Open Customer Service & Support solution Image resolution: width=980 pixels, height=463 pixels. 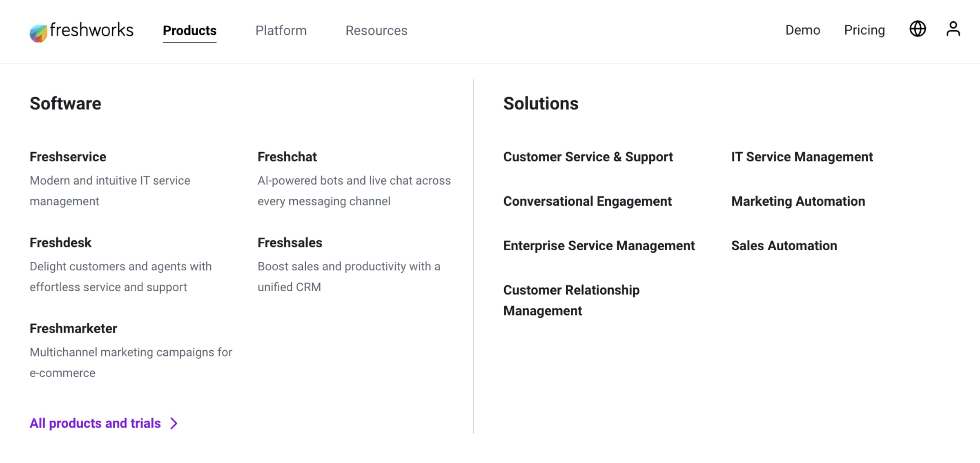(x=588, y=156)
